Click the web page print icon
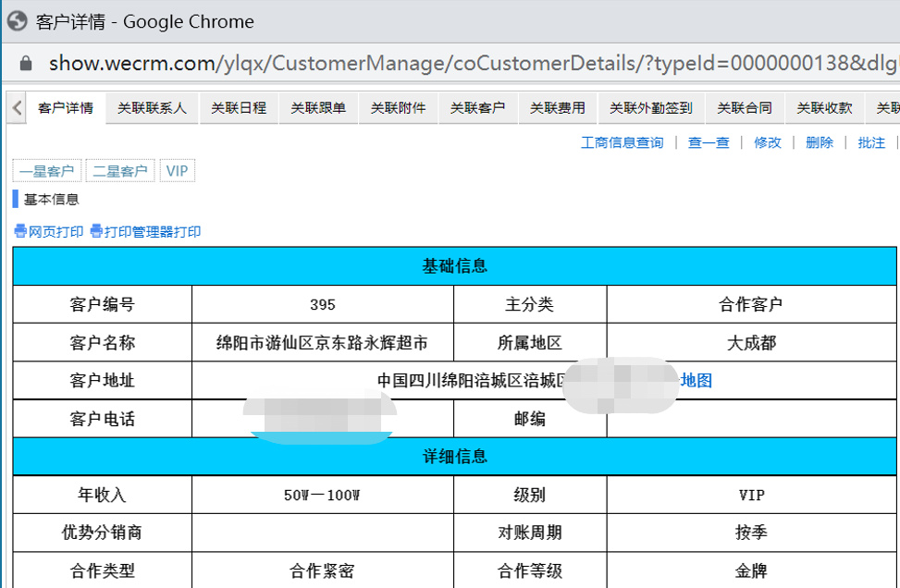This screenshot has height=588, width=900. [20, 232]
